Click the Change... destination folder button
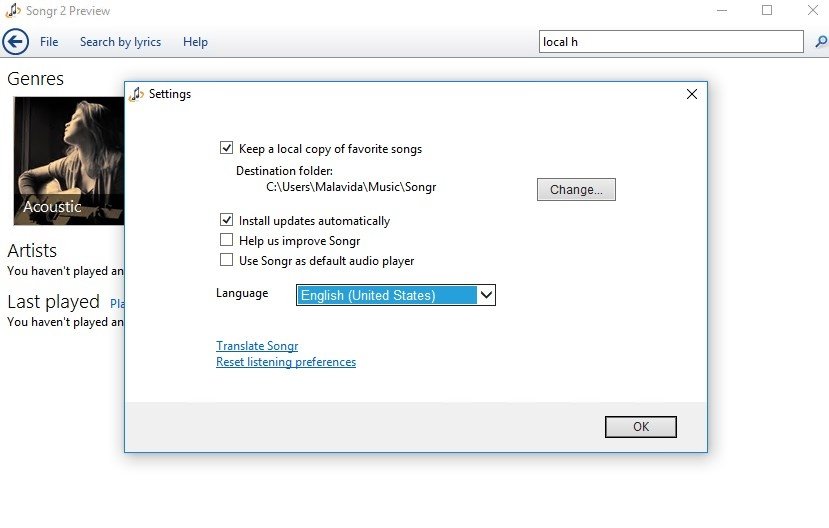Viewport: 829px width, 528px height. point(576,189)
